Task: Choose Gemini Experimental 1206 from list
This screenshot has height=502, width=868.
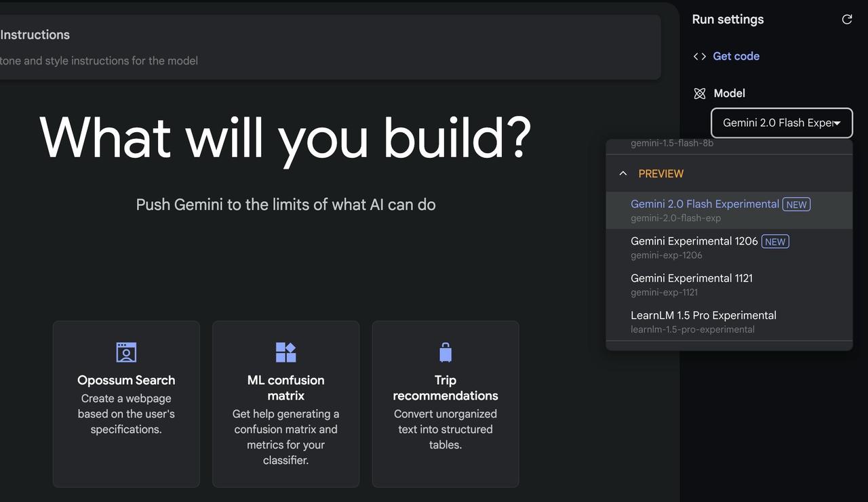Action: [x=729, y=248]
